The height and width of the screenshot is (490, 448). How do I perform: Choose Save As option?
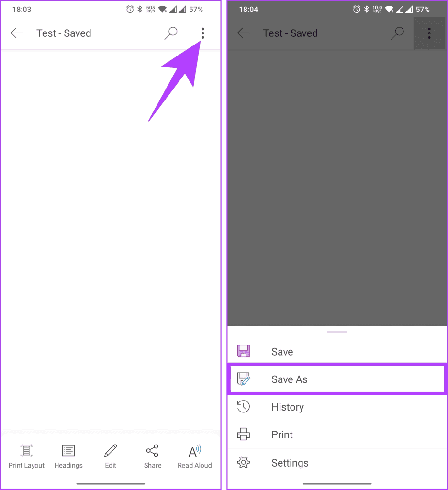[337, 379]
